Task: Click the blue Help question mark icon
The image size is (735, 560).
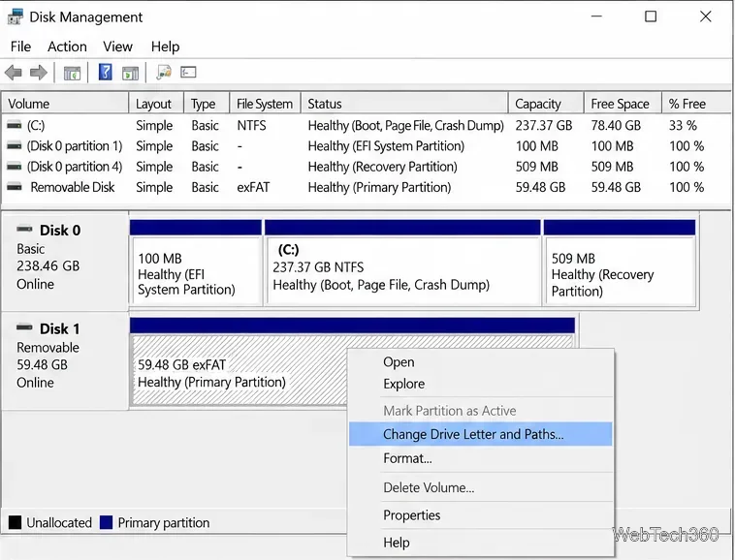Action: [x=105, y=72]
